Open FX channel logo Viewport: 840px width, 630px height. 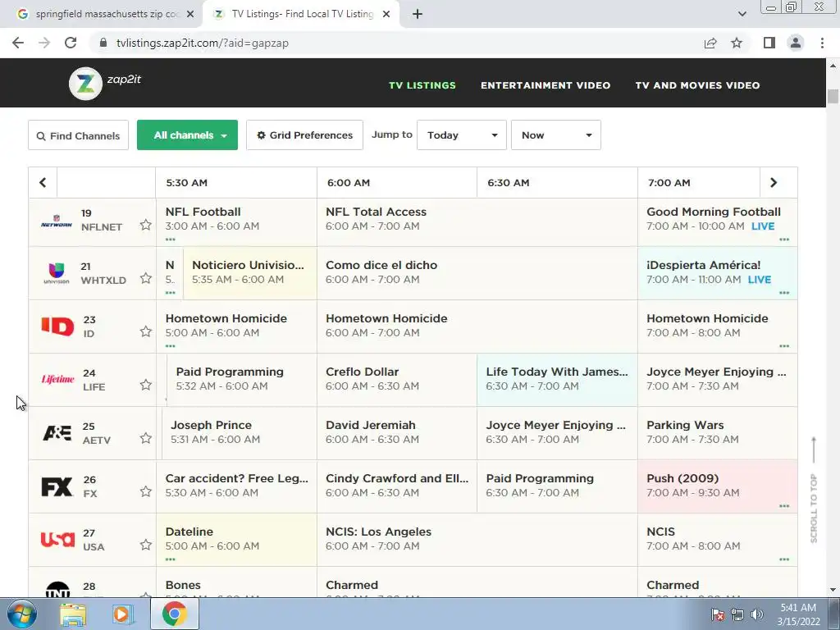57,486
